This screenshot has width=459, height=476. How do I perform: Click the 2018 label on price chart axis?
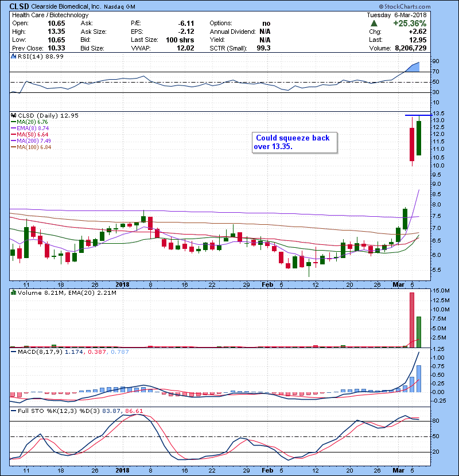tap(123, 285)
